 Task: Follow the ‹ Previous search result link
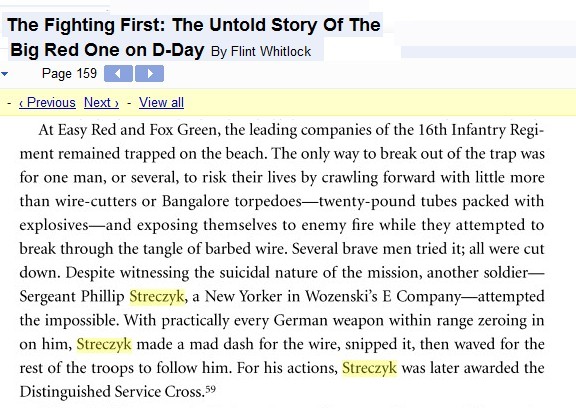coord(47,102)
